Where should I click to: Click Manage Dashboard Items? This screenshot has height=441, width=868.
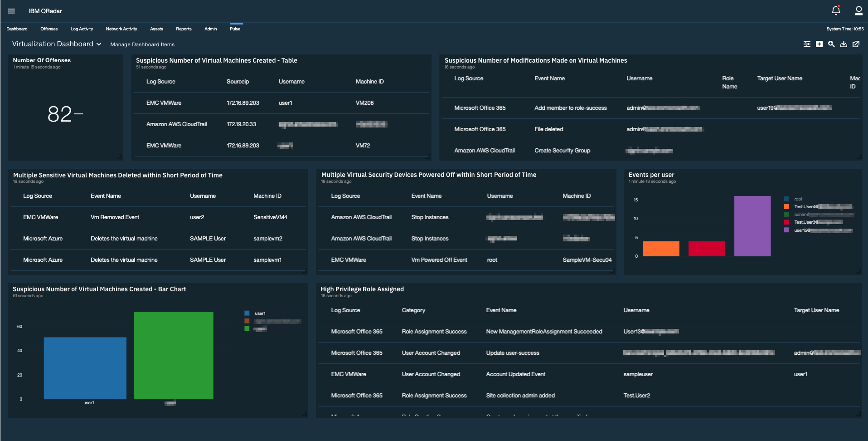[x=142, y=44]
